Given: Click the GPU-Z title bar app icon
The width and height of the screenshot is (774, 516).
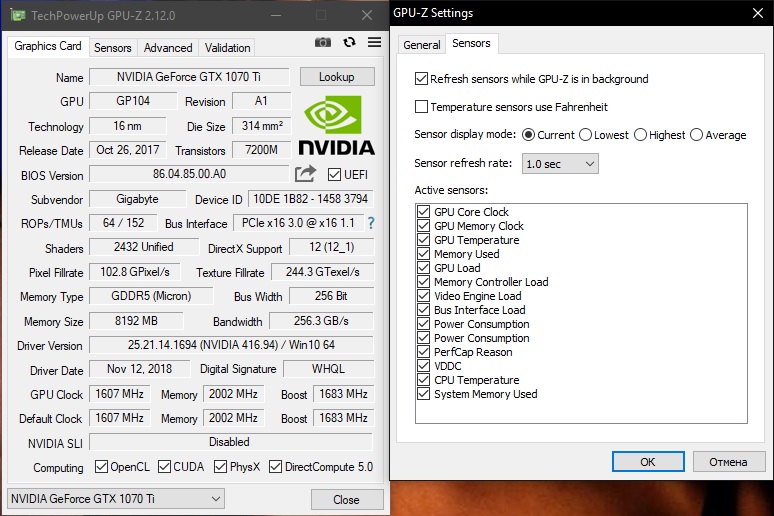Looking at the screenshot, I should (x=18, y=15).
